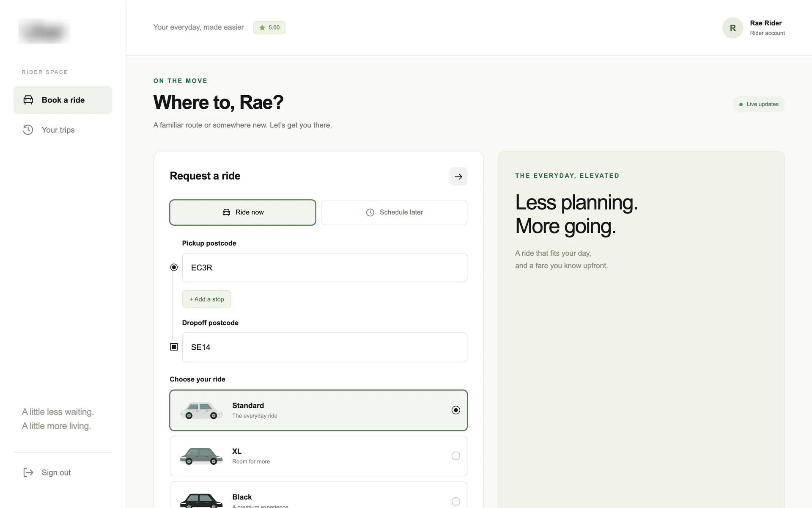Click the Black car illustration
Screen dimensions: 812x508
201,501
